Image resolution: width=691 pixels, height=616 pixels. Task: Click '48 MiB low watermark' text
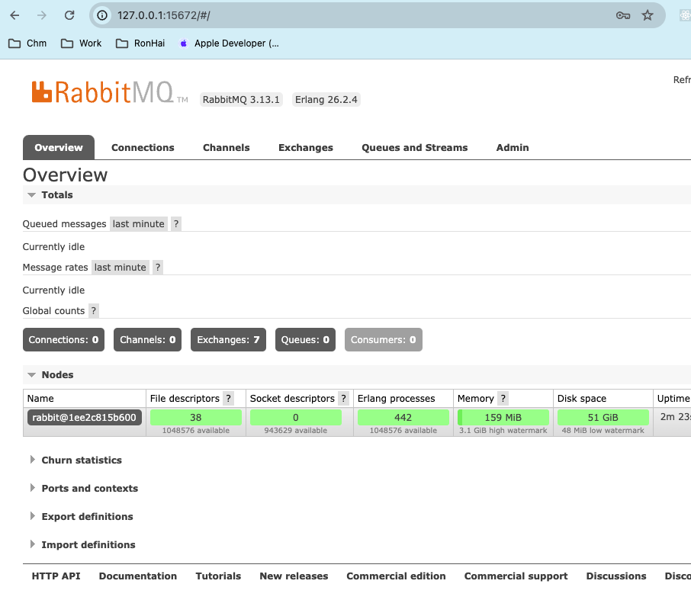click(x=603, y=431)
